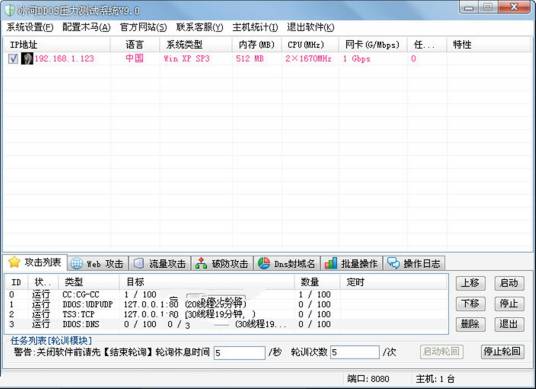Click the avatar icon beside 192.168.1.123
This screenshot has width=536, height=389.
coord(27,58)
